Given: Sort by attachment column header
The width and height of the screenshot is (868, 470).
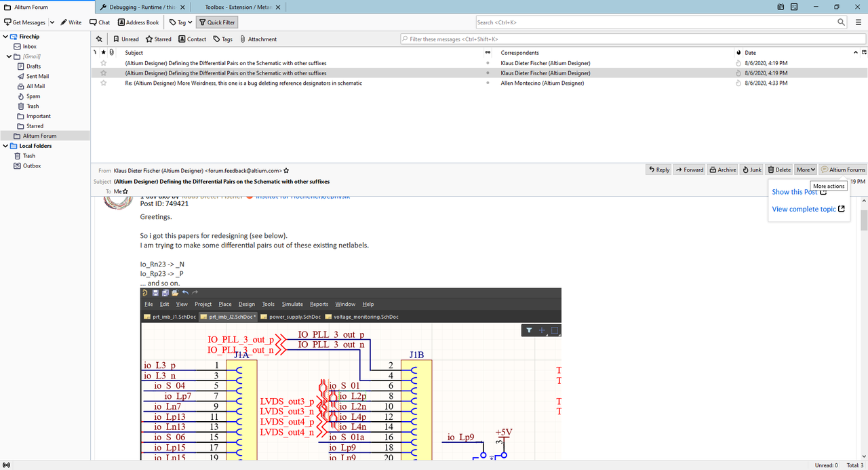Looking at the screenshot, I should [x=111, y=52].
